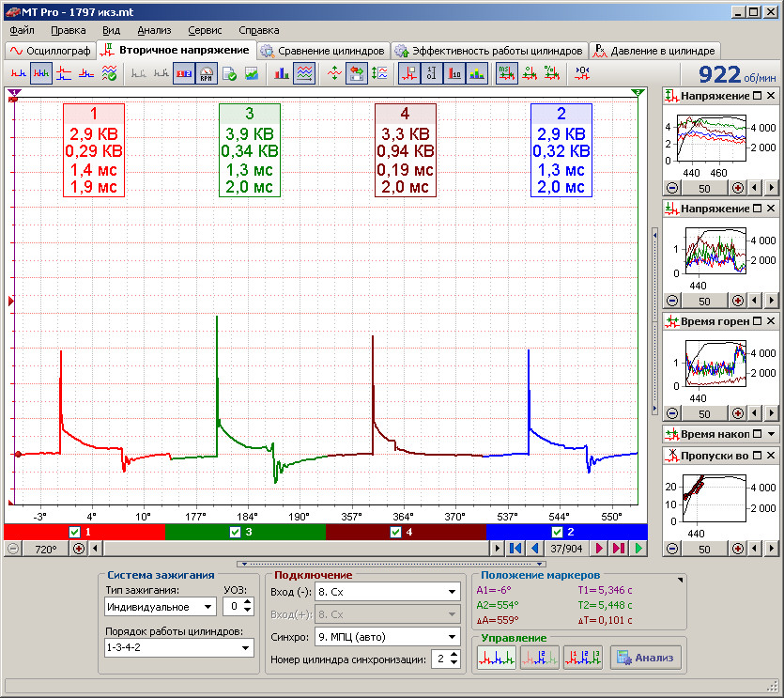Expand Положение маркеров panel corner arrow

pos(680,580)
